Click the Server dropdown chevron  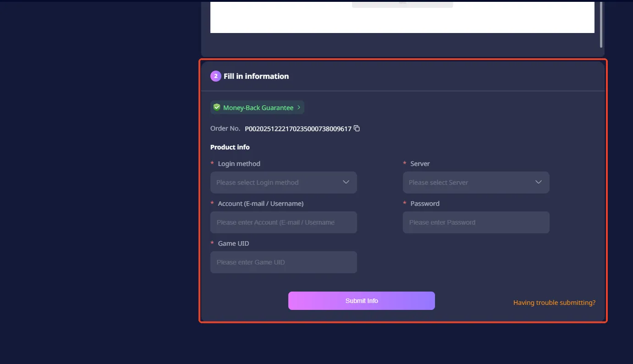pyautogui.click(x=539, y=182)
